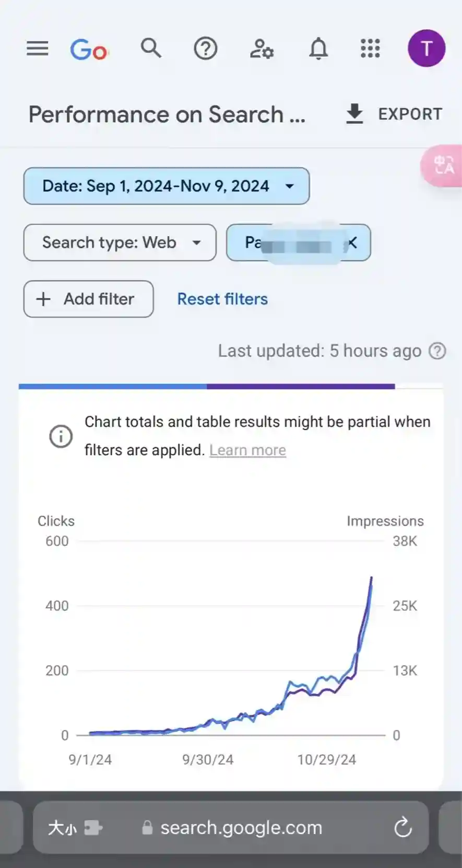Screen dimensions: 462x868
Task: Open the Google apps grid icon
Action: 370,49
